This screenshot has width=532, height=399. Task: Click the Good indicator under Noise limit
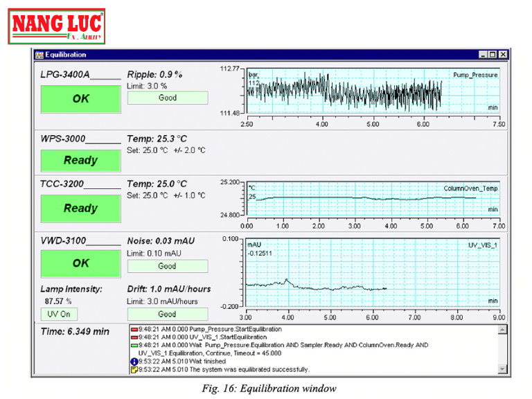[167, 266]
